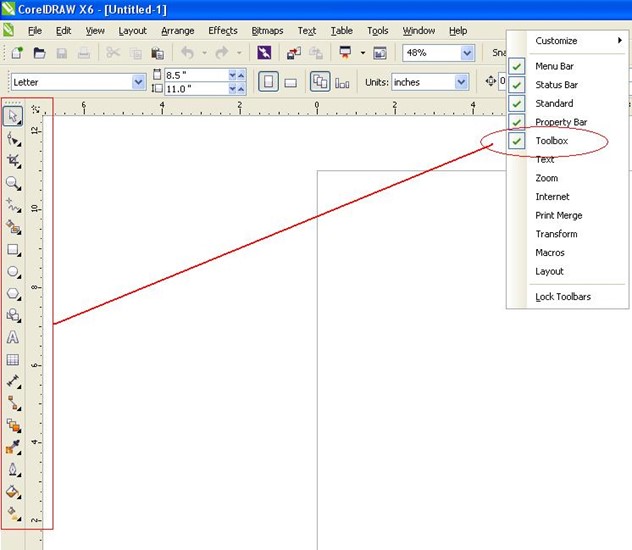The image size is (632, 550).
Task: Open the Undo history dropdown arrow
Action: 204,53
